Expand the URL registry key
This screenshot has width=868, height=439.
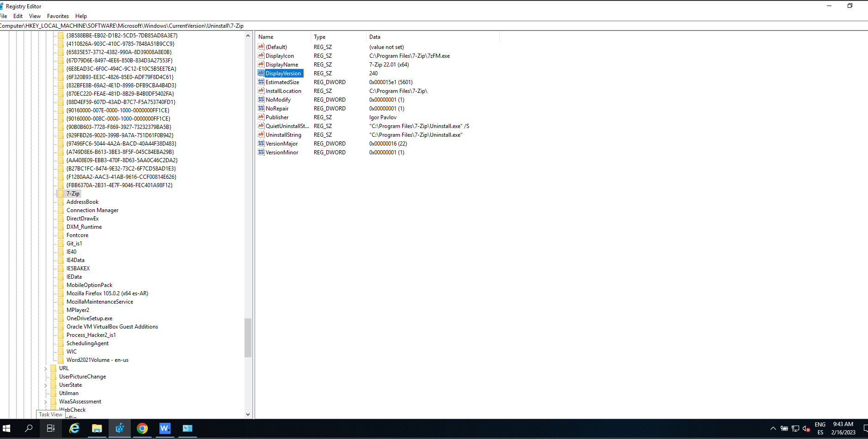point(45,368)
